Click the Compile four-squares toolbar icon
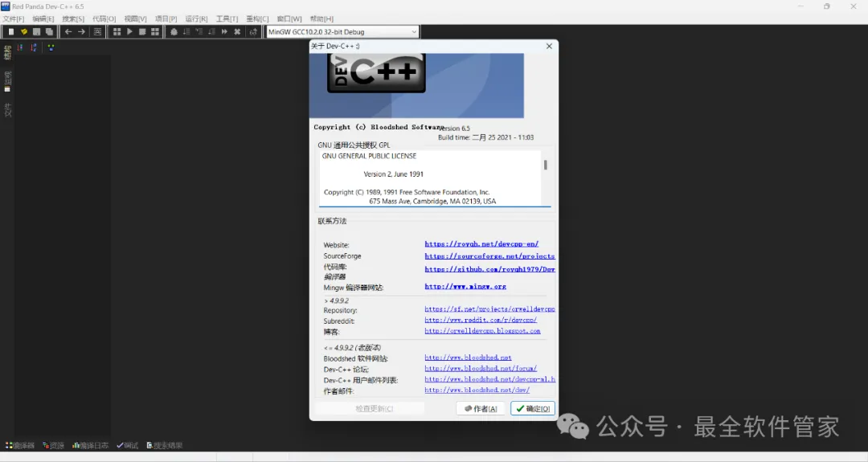The height and width of the screenshot is (462, 868). coord(117,32)
